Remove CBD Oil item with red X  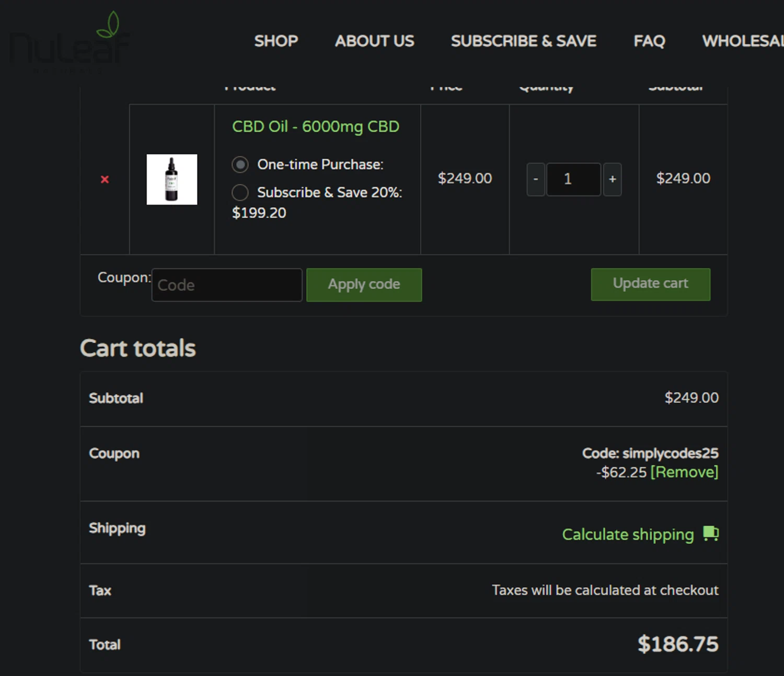coord(105,179)
